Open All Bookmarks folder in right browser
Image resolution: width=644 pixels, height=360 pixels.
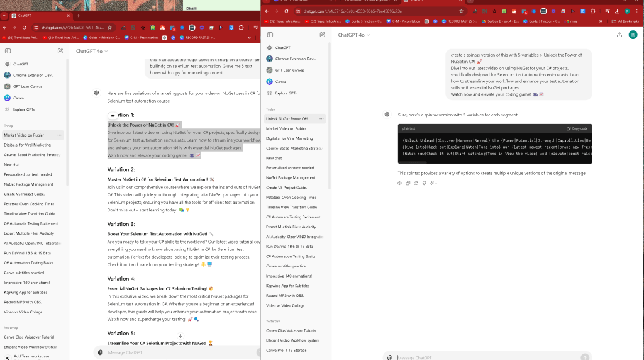(625, 21)
